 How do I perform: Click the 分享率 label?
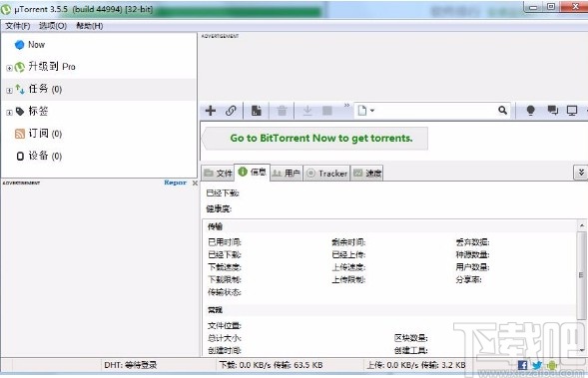(469, 279)
